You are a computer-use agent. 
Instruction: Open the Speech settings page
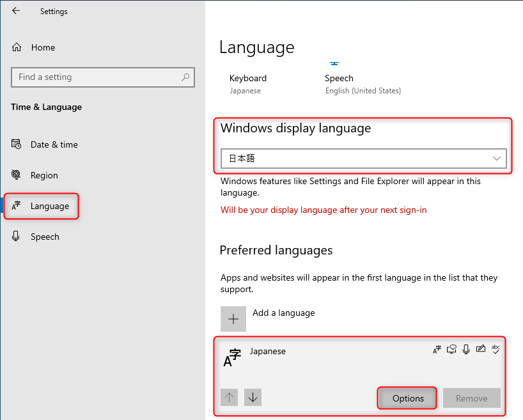pyautogui.click(x=45, y=237)
